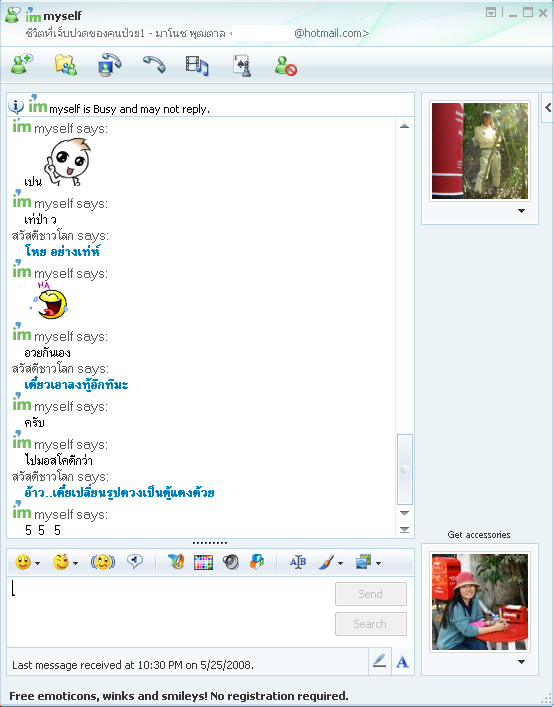Image resolution: width=554 pixels, height=707 pixels.
Task: Launch games with the playing card icon
Action: click(242, 66)
